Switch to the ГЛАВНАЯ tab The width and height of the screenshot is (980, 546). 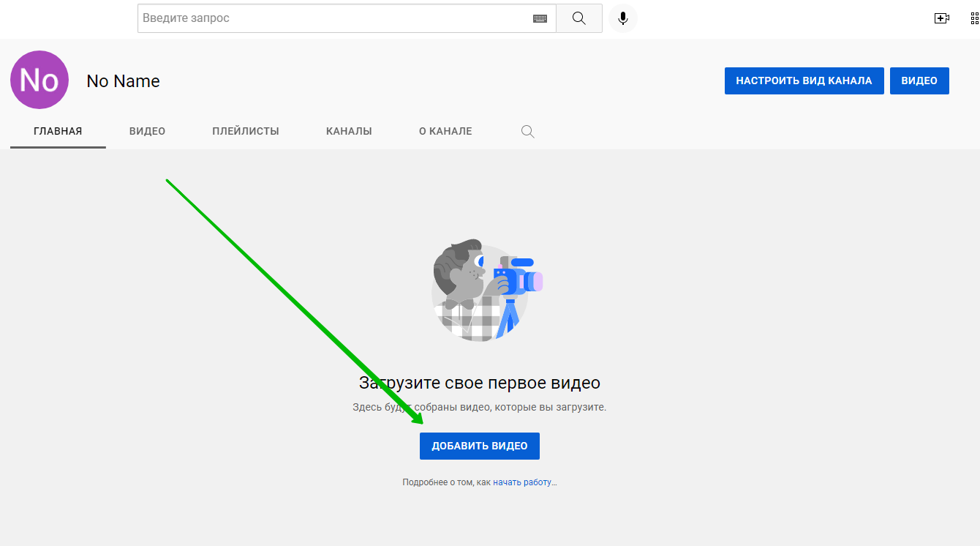pos(58,132)
